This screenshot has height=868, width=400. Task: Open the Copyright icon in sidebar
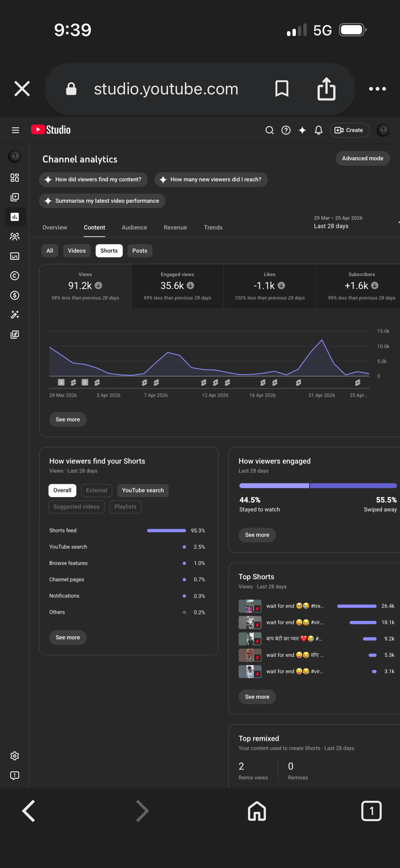point(15,276)
